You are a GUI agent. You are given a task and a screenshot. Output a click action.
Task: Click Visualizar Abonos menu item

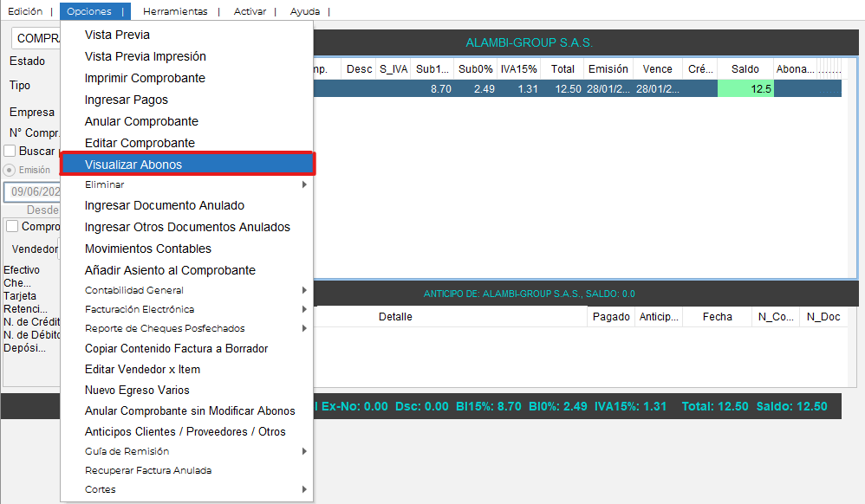[x=186, y=165]
